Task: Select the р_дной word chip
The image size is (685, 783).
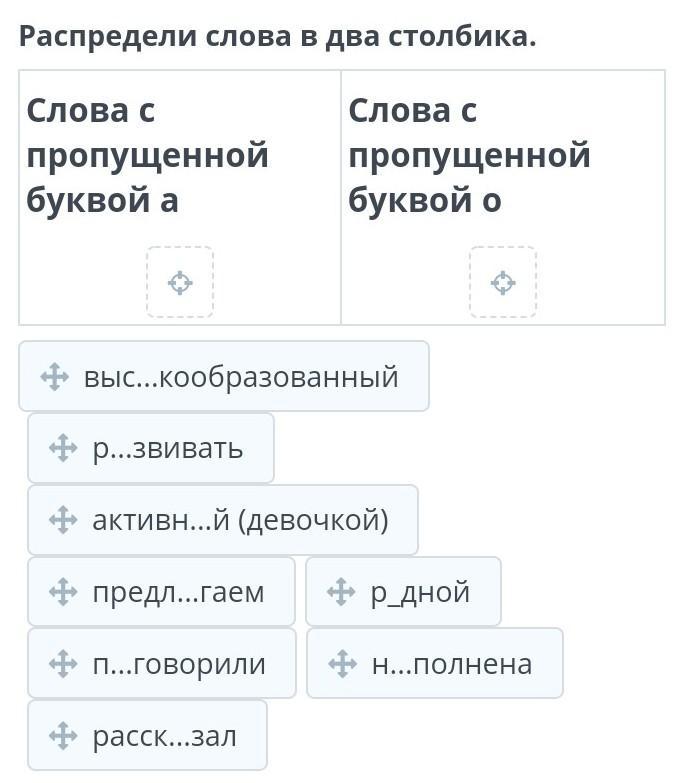Action: [420, 592]
